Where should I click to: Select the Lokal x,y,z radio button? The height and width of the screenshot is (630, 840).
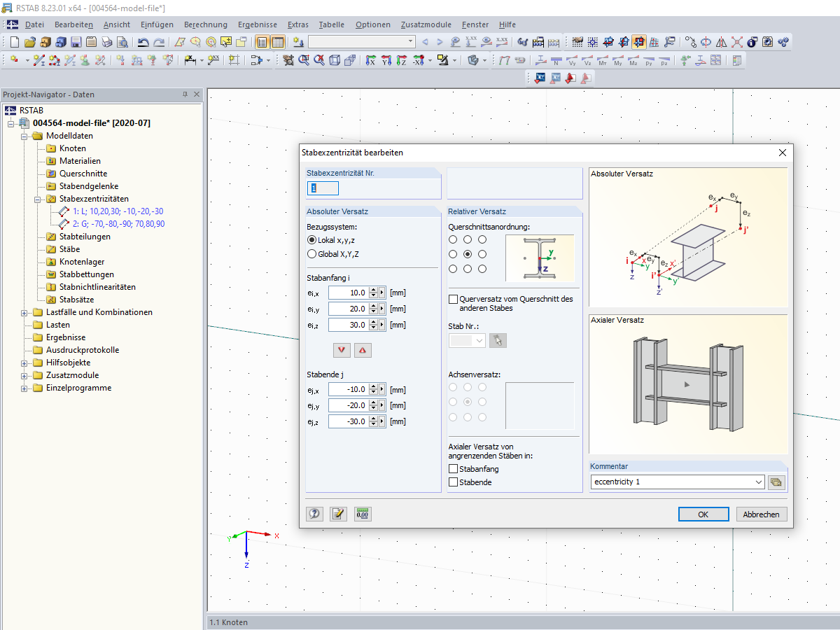click(312, 240)
